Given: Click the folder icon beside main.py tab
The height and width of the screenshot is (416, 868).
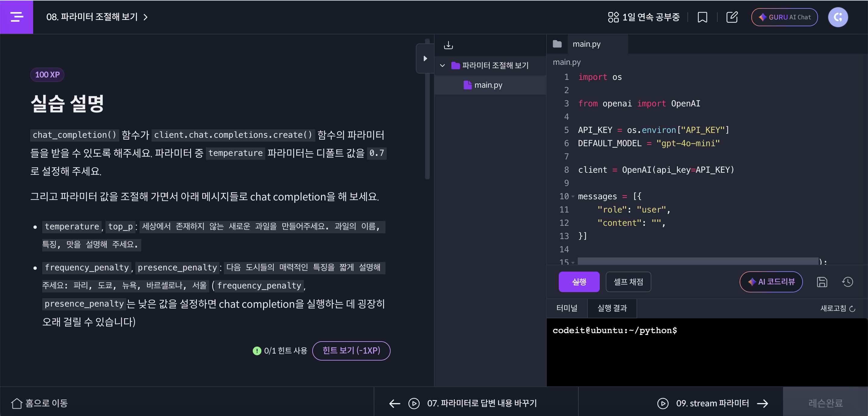Looking at the screenshot, I should 557,44.
